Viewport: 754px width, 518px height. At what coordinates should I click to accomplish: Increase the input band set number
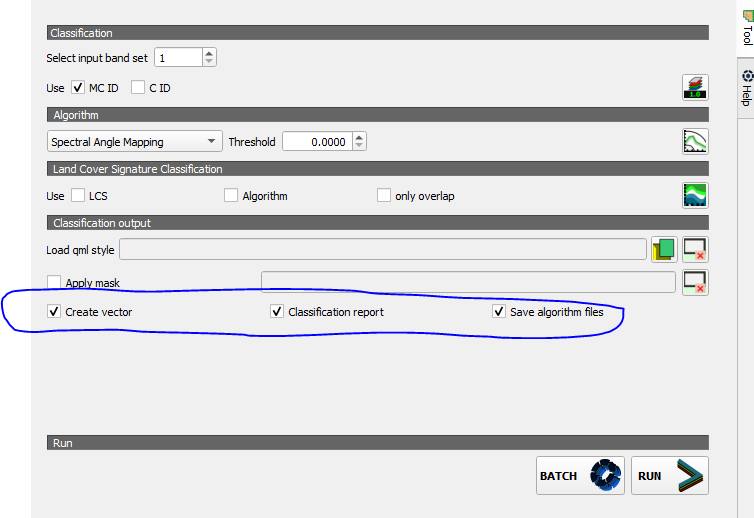tap(209, 53)
